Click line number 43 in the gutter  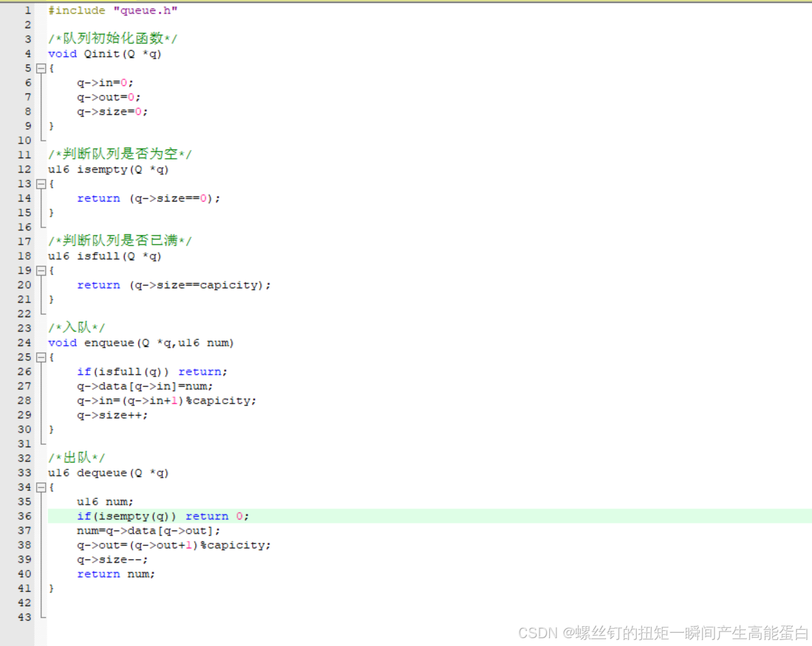coord(25,618)
